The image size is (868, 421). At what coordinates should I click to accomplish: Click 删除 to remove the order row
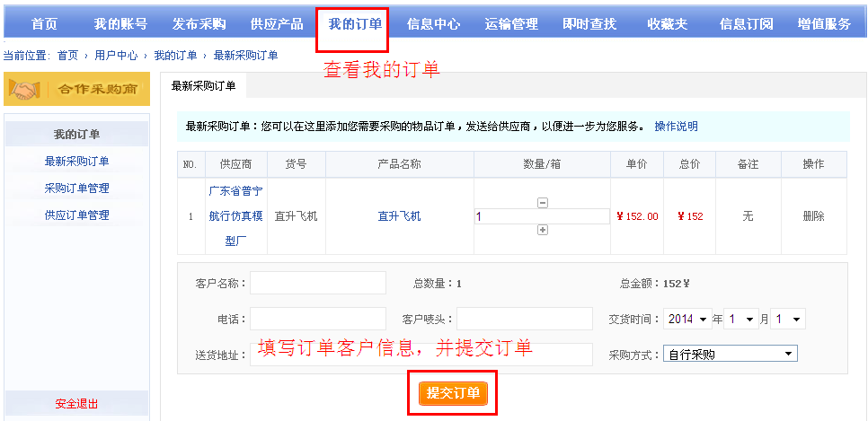(x=814, y=216)
